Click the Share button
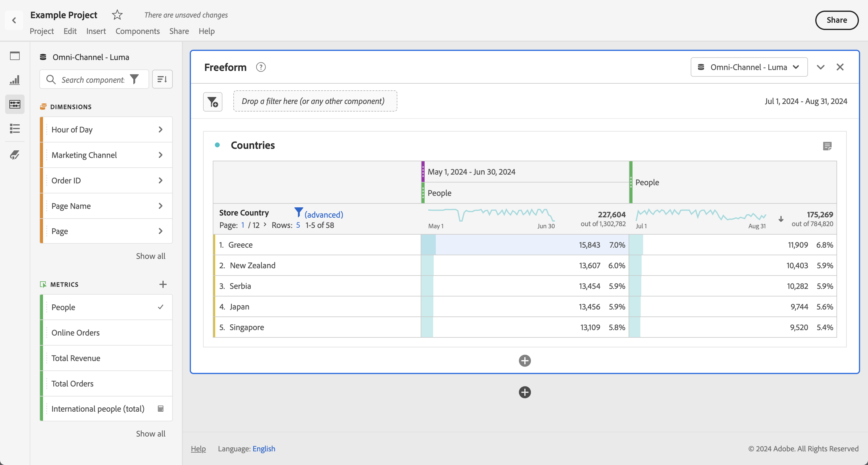This screenshot has width=868, height=465. [x=836, y=20]
